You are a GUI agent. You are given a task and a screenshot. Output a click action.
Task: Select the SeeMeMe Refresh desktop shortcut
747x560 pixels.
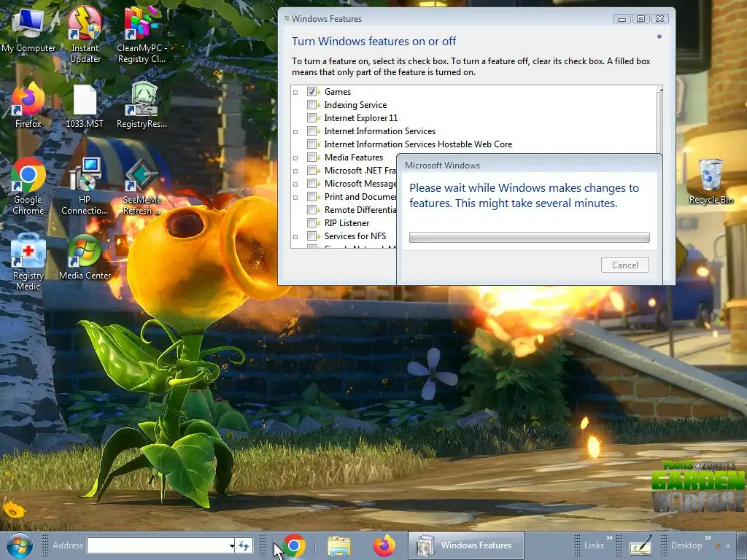point(142,187)
